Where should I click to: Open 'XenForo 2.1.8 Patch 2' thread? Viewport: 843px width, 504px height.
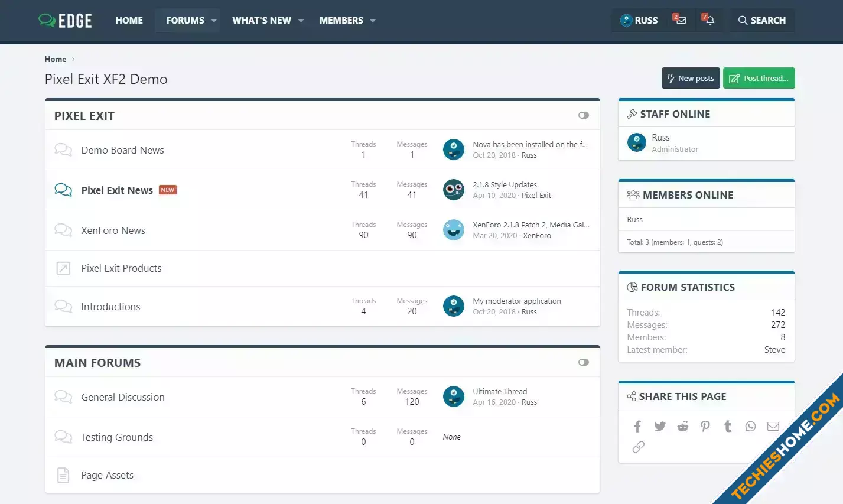point(531,225)
